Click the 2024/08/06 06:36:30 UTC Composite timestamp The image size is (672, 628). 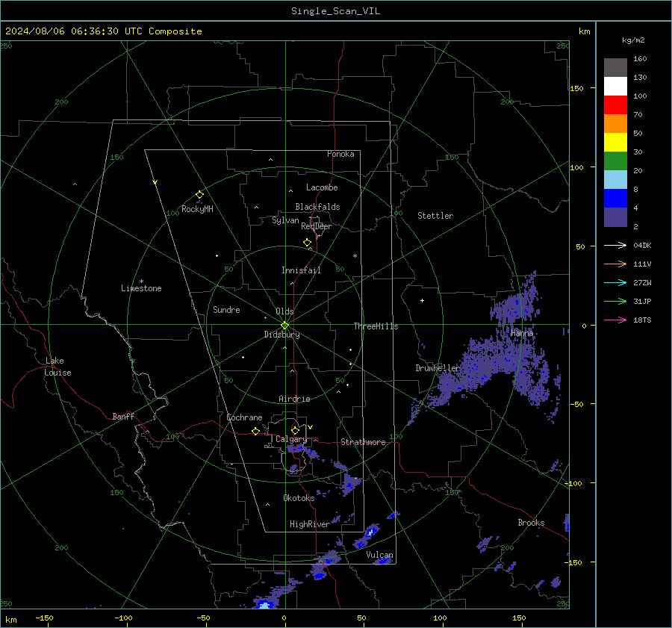pos(103,31)
